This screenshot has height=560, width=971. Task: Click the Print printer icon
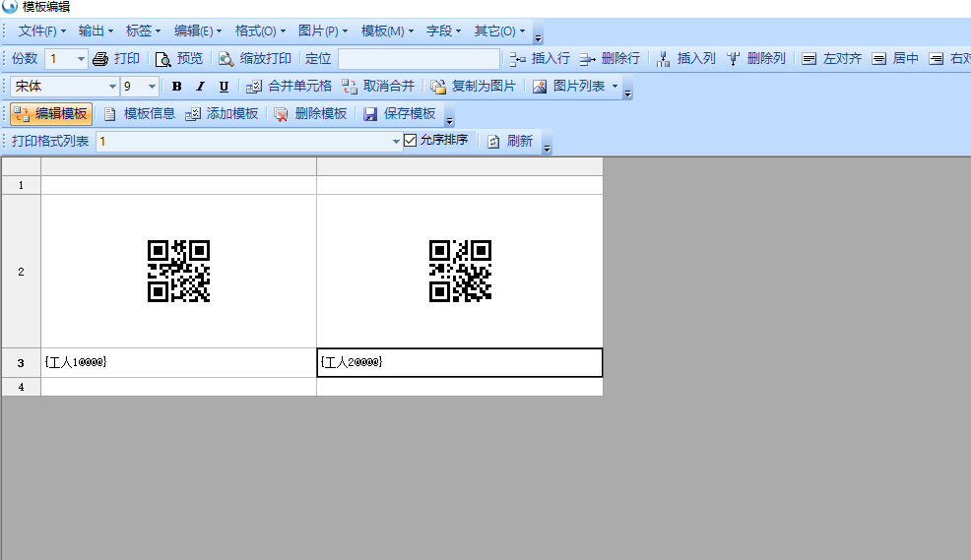[100, 59]
